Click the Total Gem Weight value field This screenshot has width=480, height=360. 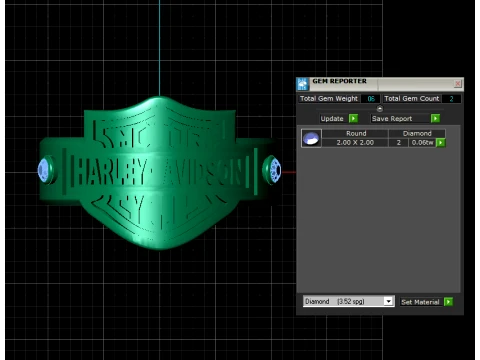371,99
